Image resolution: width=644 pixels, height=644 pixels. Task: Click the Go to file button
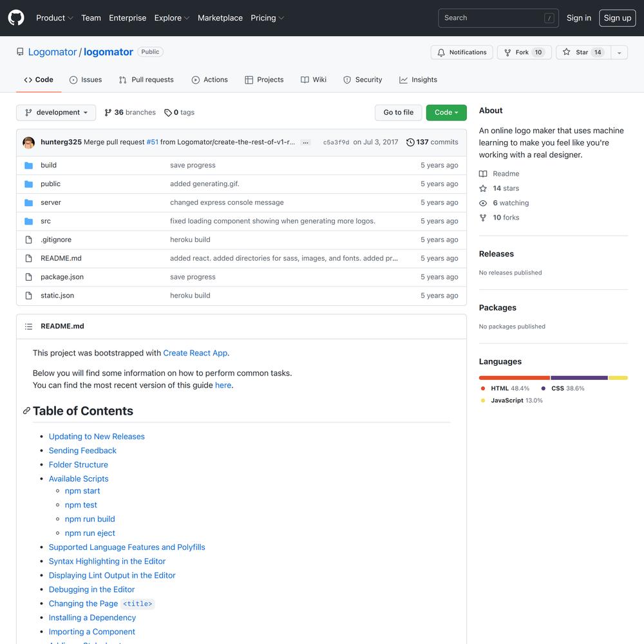point(399,113)
